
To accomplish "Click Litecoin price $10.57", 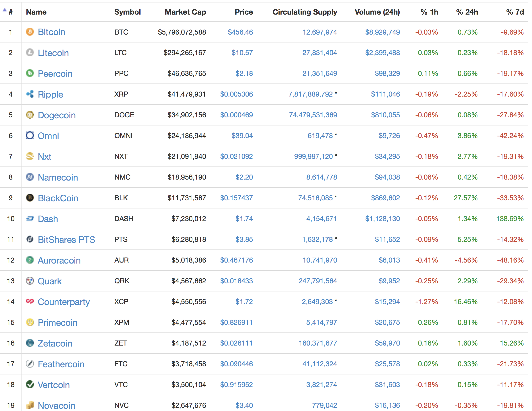I will coord(242,53).
